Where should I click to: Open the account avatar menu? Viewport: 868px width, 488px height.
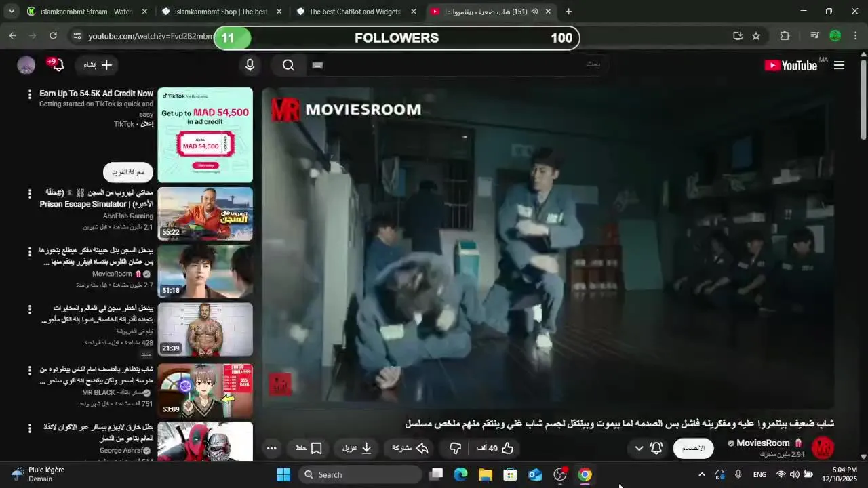26,65
